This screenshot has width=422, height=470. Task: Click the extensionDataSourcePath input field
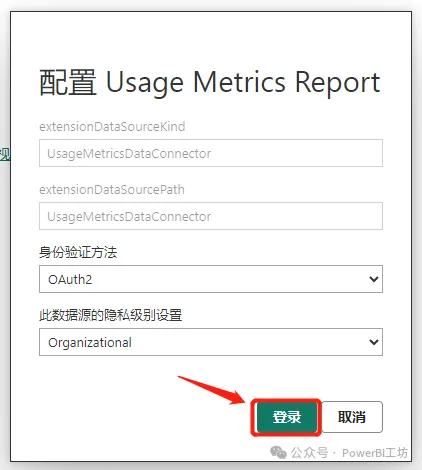[211, 216]
